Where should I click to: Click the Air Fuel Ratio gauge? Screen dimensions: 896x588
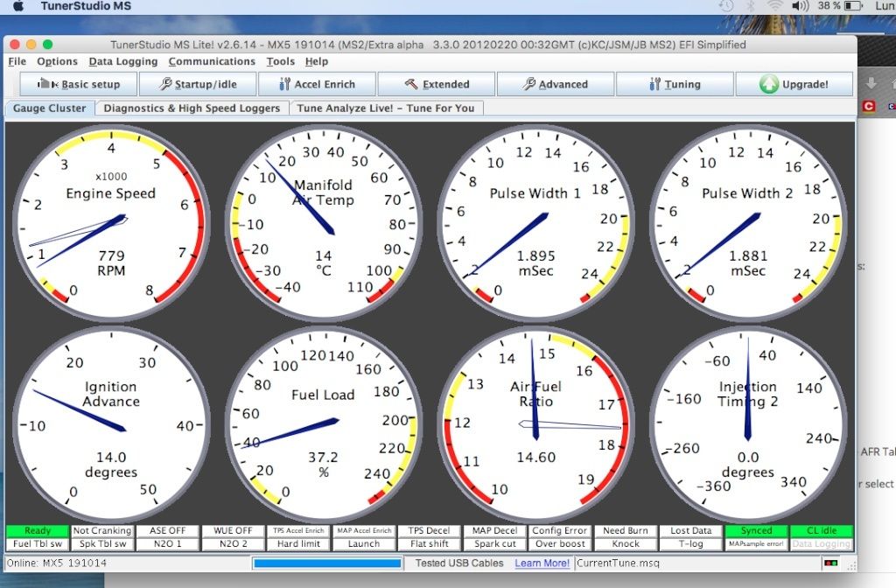click(x=536, y=424)
